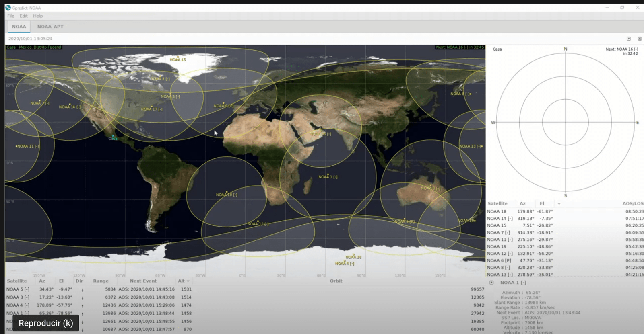The height and width of the screenshot is (334, 644).
Task: Select NOAA 1 satellite marker on map
Action: coord(328,177)
